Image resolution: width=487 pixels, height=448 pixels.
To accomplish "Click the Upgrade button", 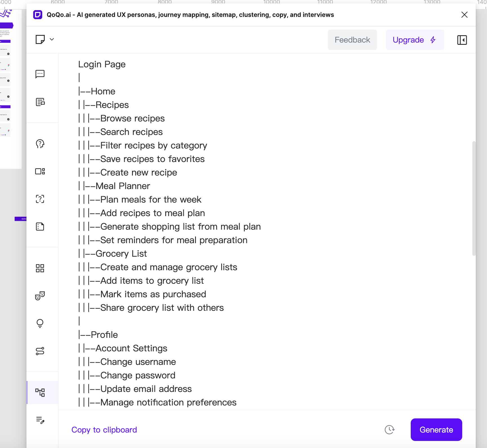I will [x=415, y=40].
